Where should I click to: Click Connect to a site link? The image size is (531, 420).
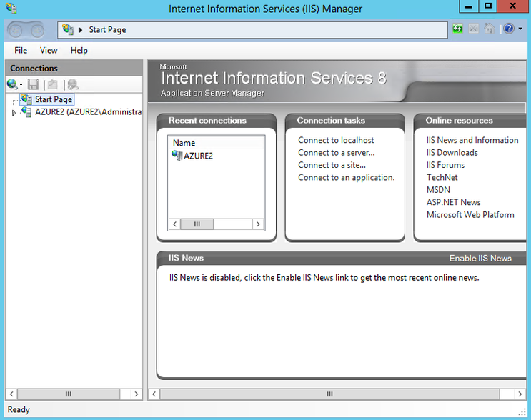[x=332, y=165]
